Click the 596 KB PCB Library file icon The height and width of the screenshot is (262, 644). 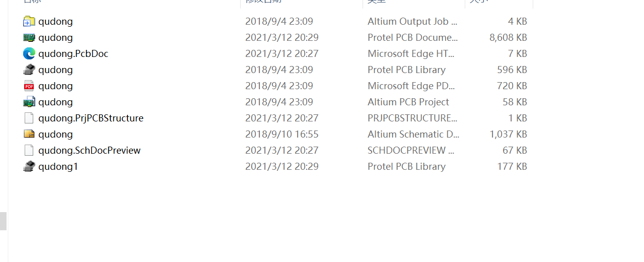tap(29, 70)
